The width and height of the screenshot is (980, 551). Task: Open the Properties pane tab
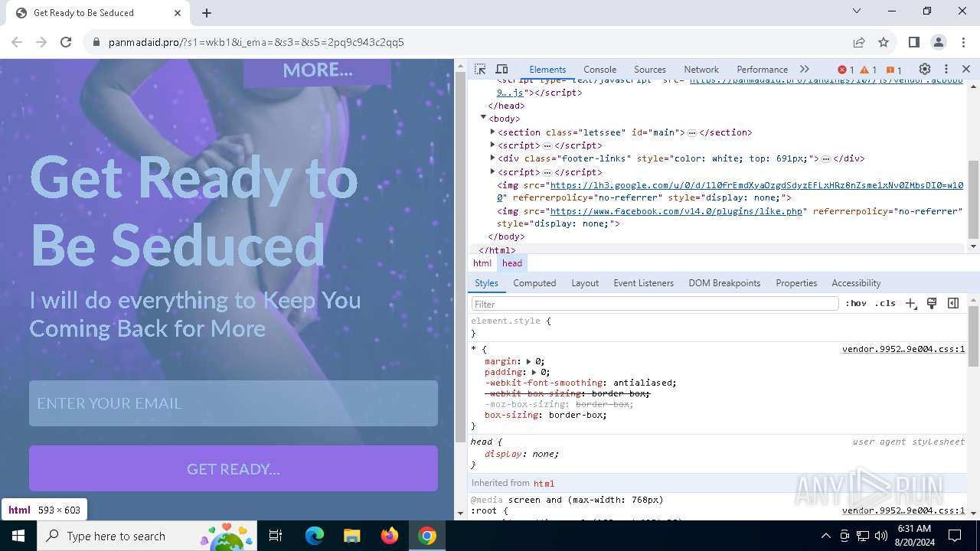point(796,283)
